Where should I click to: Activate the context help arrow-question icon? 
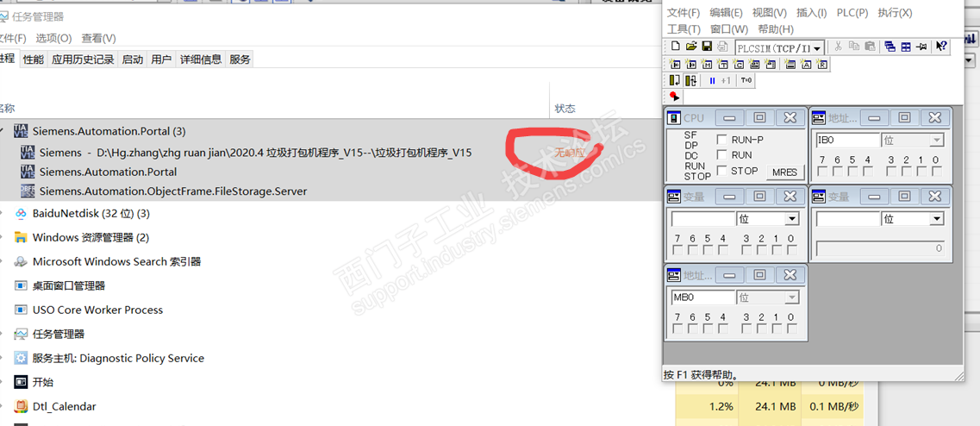coord(942,47)
